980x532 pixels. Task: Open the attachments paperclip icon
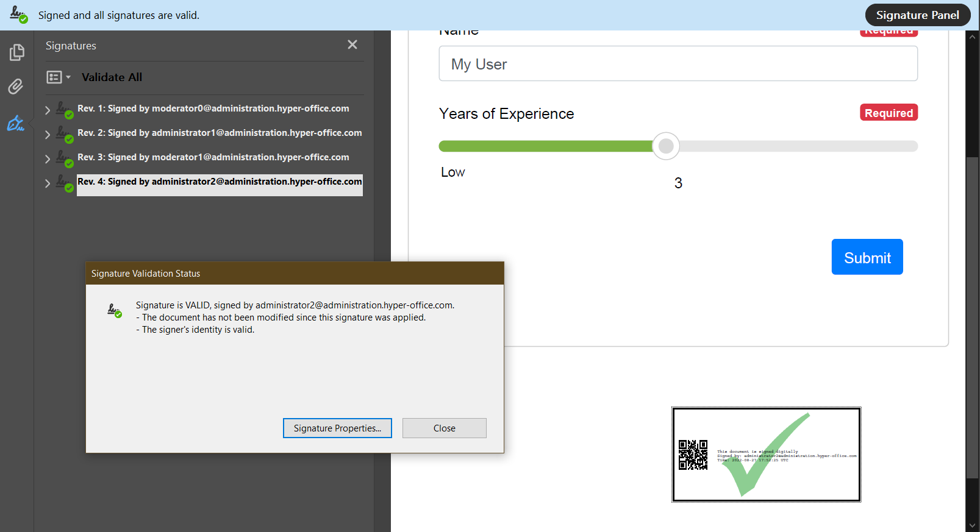(x=16, y=87)
